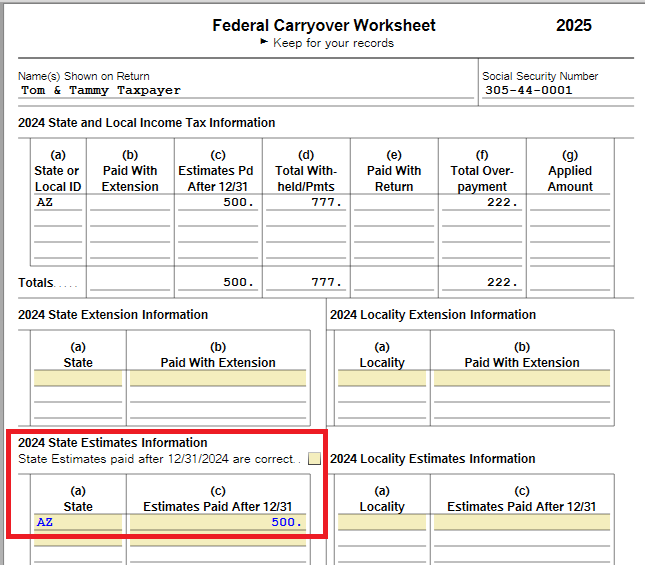Select AZ row Total Overpayment value 222

482,202
